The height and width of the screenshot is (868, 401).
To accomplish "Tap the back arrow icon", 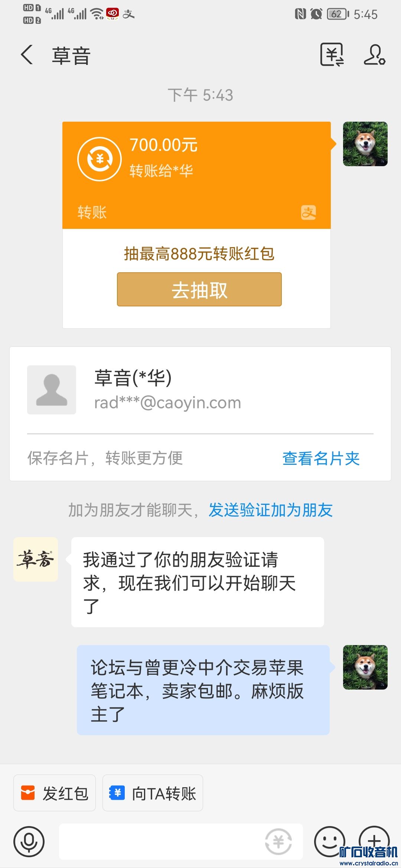I will tap(27, 55).
